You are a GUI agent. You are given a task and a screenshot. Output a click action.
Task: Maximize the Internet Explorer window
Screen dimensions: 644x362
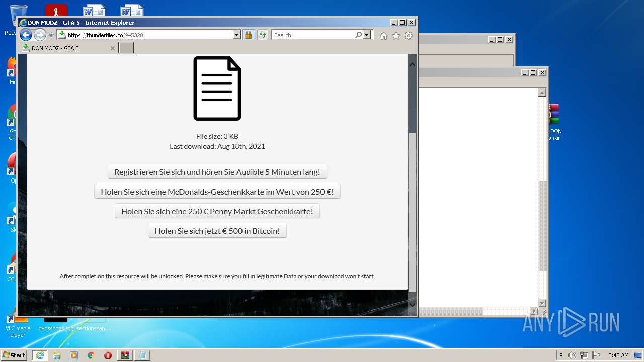(402, 23)
